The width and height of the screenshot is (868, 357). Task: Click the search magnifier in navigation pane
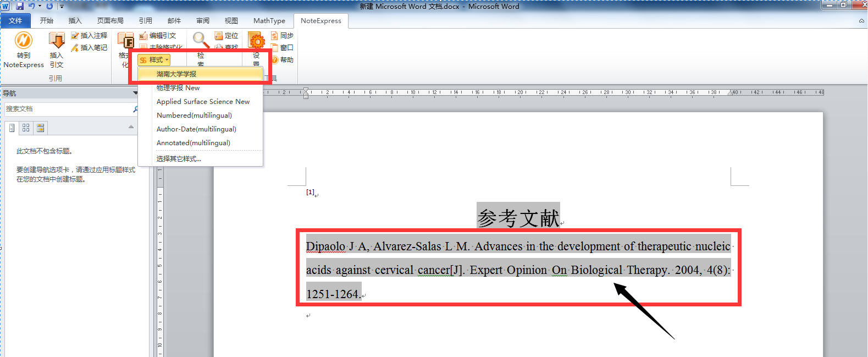(x=136, y=109)
